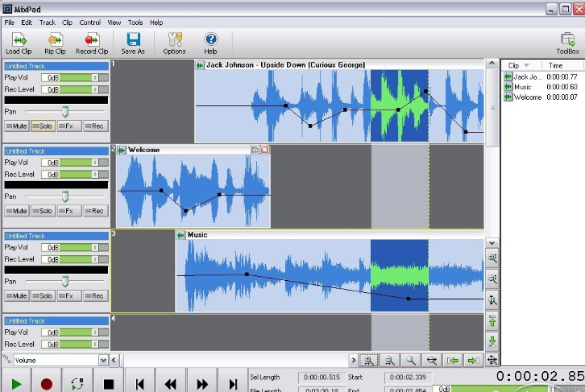The height and width of the screenshot is (392, 585).
Task: Open the Tools menu
Action: [135, 23]
